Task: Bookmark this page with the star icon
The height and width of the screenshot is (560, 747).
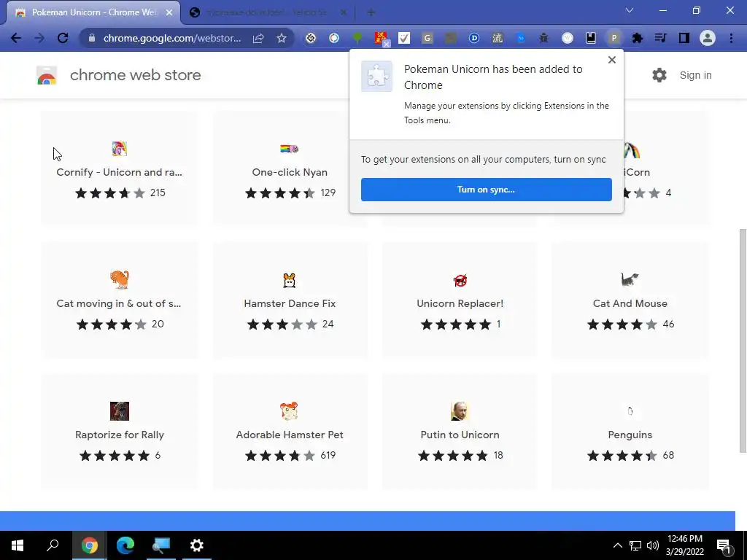Action: coord(282,38)
